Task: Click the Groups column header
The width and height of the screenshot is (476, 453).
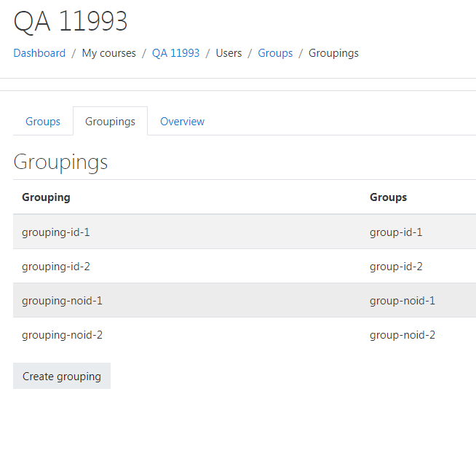Action: 388,197
